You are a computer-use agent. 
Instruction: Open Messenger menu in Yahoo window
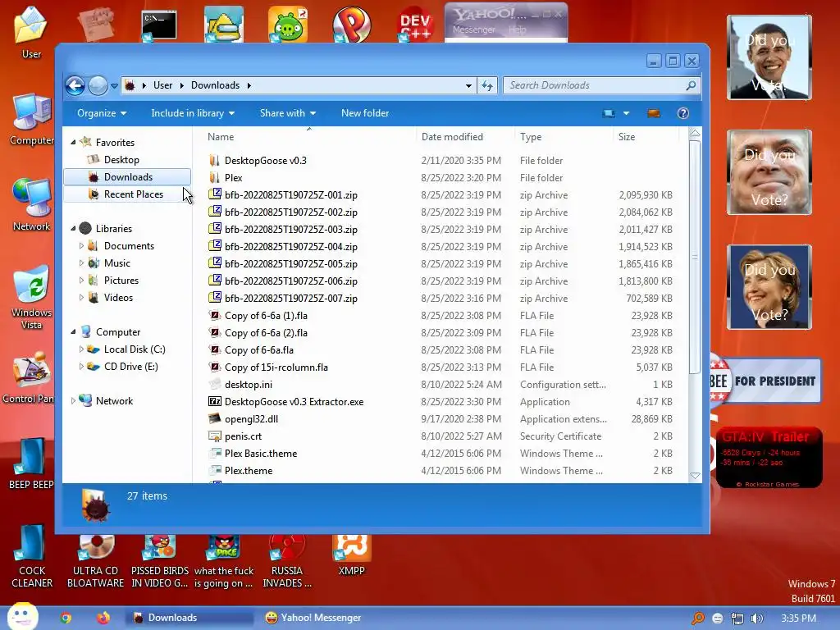click(x=473, y=30)
